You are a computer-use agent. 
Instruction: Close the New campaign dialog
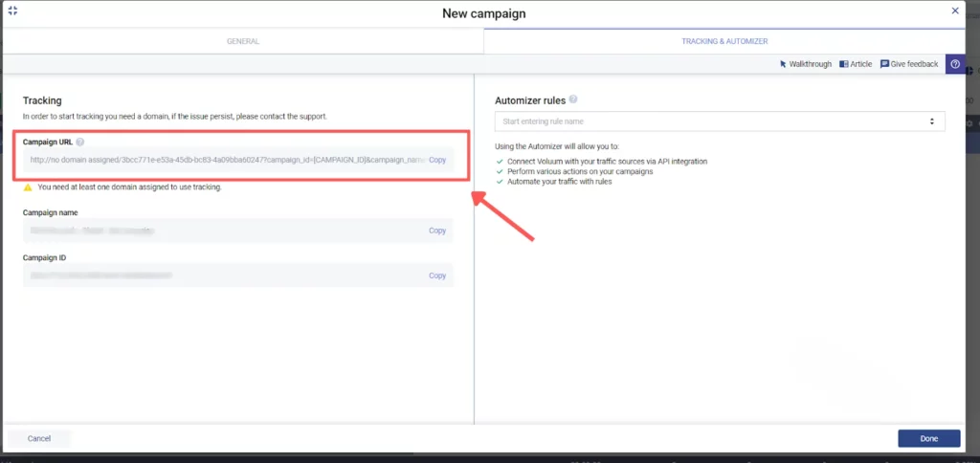click(955, 11)
